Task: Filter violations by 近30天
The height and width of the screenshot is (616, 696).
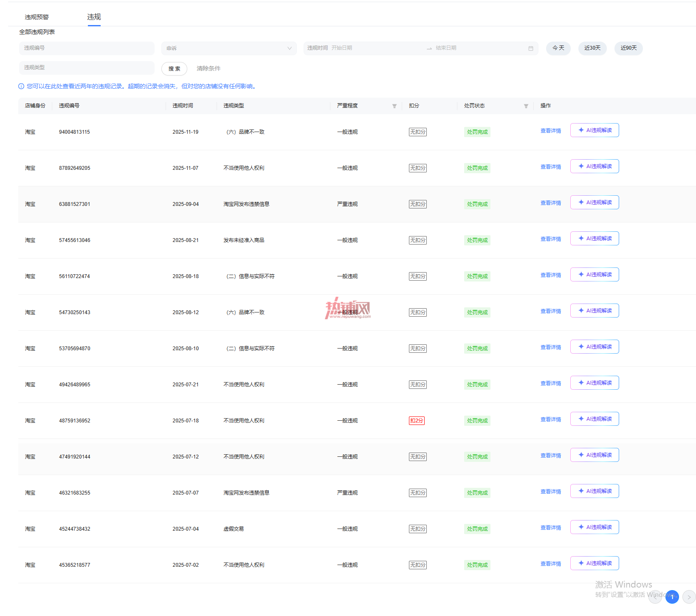Action: [592, 48]
